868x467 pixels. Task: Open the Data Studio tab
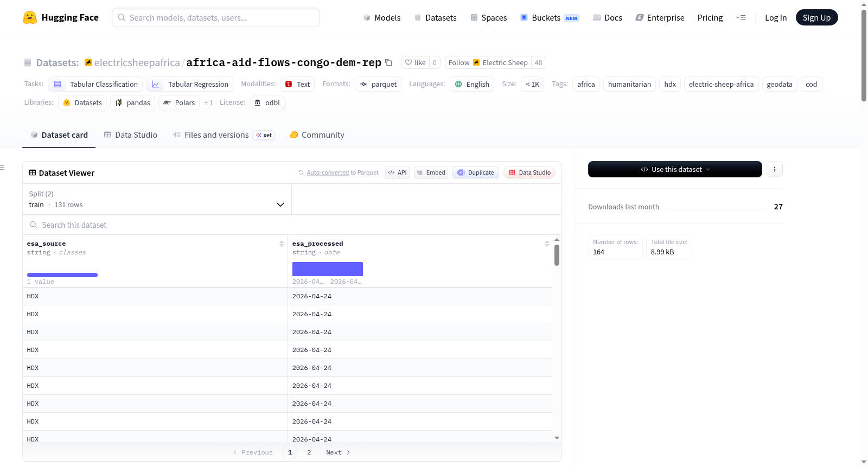pos(130,135)
